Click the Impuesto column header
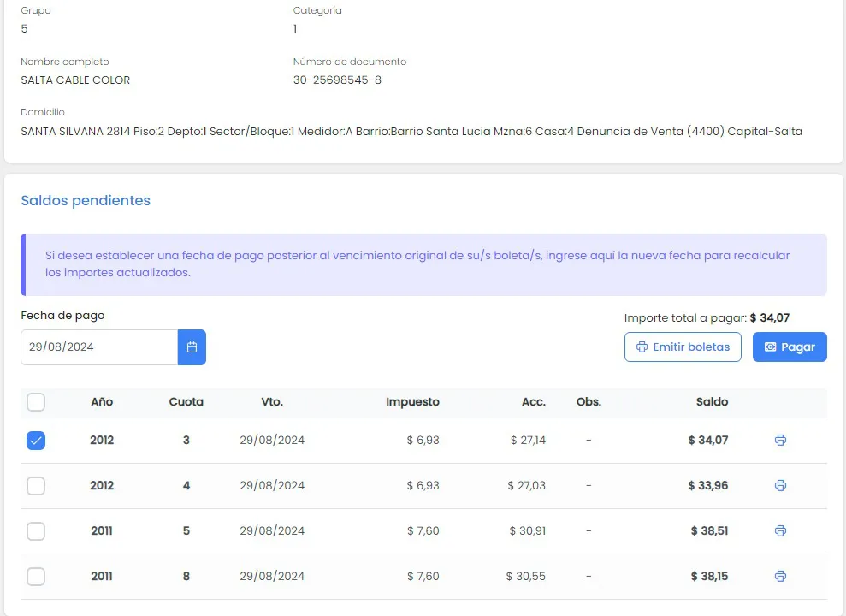This screenshot has width=846, height=616. point(412,402)
